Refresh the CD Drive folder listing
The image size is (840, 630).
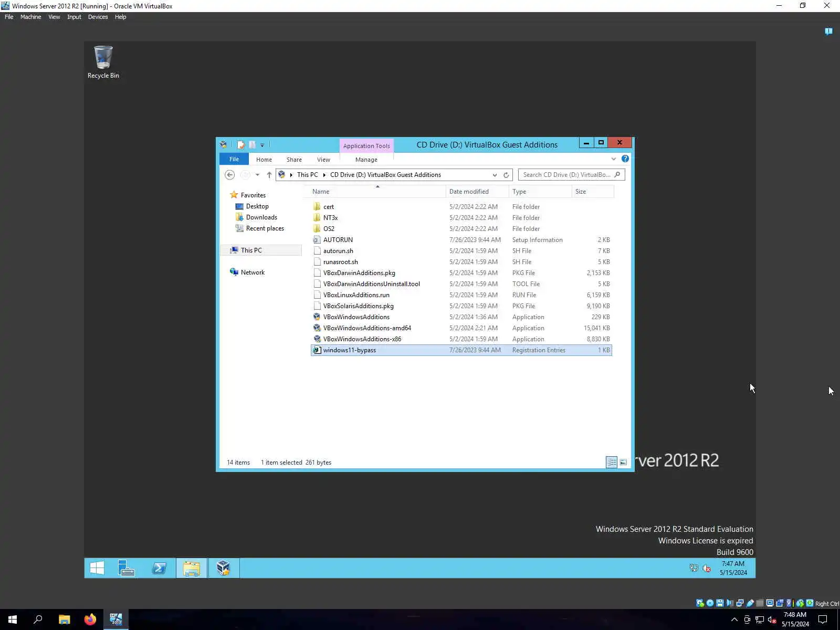506,175
